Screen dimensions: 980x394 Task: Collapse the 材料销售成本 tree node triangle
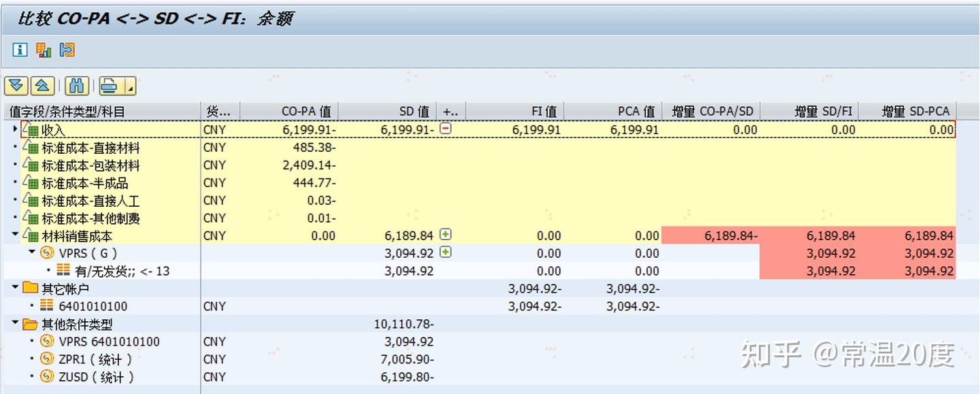15,235
